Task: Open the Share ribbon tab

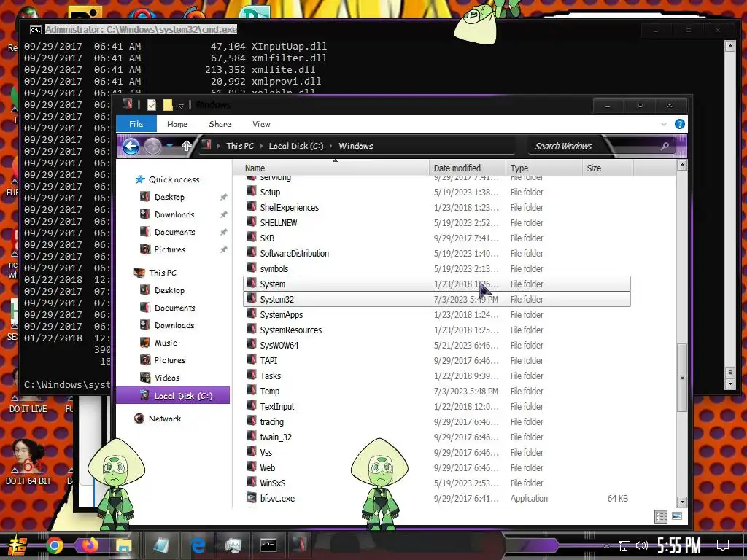Action: 220,124
